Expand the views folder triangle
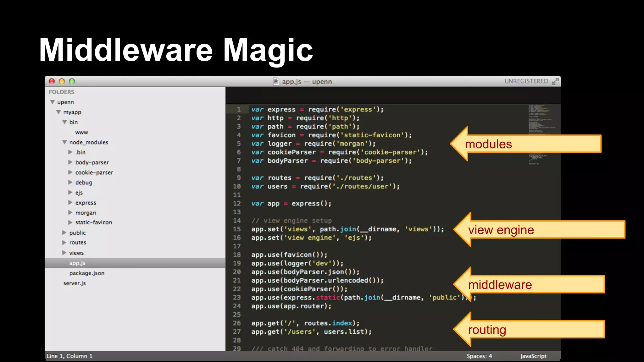644x362 pixels. [x=64, y=253]
